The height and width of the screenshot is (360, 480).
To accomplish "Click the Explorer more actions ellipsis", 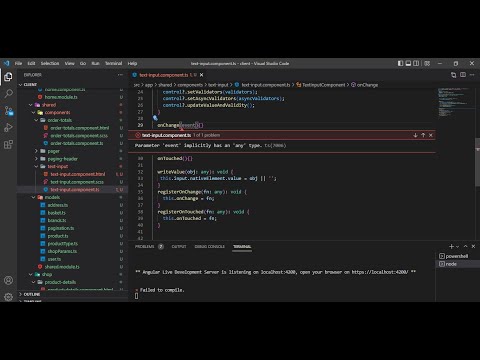I will click(x=120, y=75).
